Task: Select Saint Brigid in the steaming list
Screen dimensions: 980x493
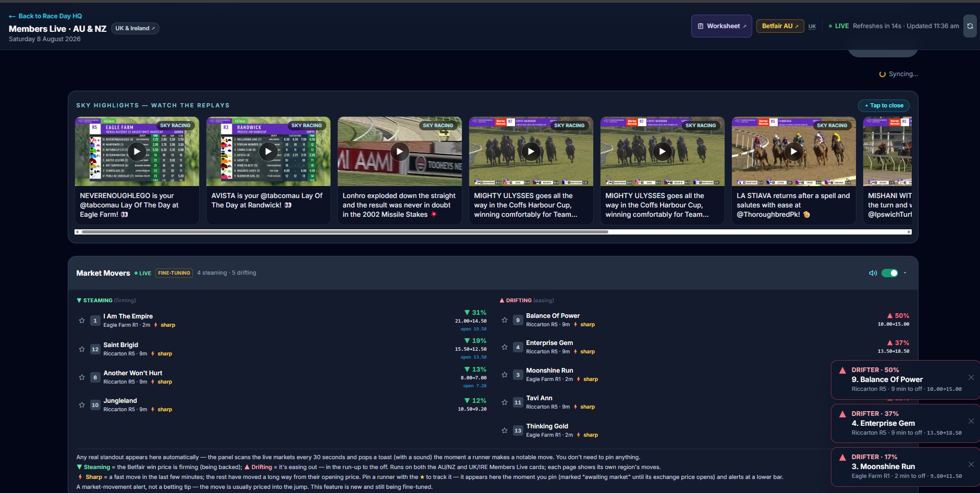Action: click(x=121, y=345)
